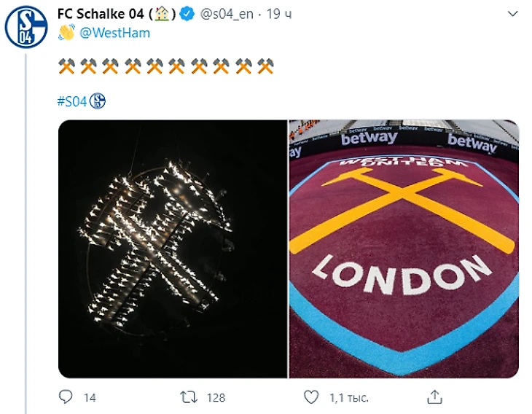Click the retweet count 128
Screen dimensions: 532x414
click(216, 398)
